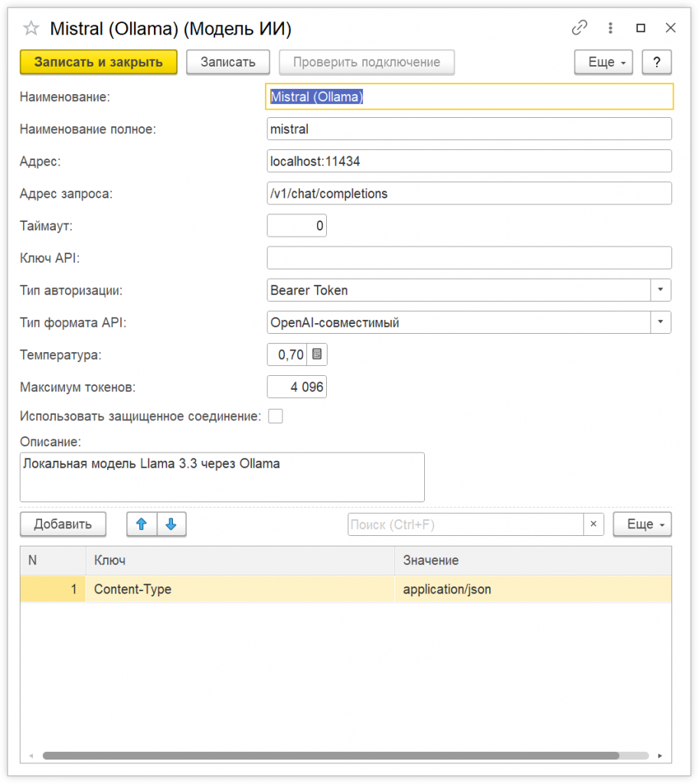Click the Записать и закрыть button

point(99,63)
